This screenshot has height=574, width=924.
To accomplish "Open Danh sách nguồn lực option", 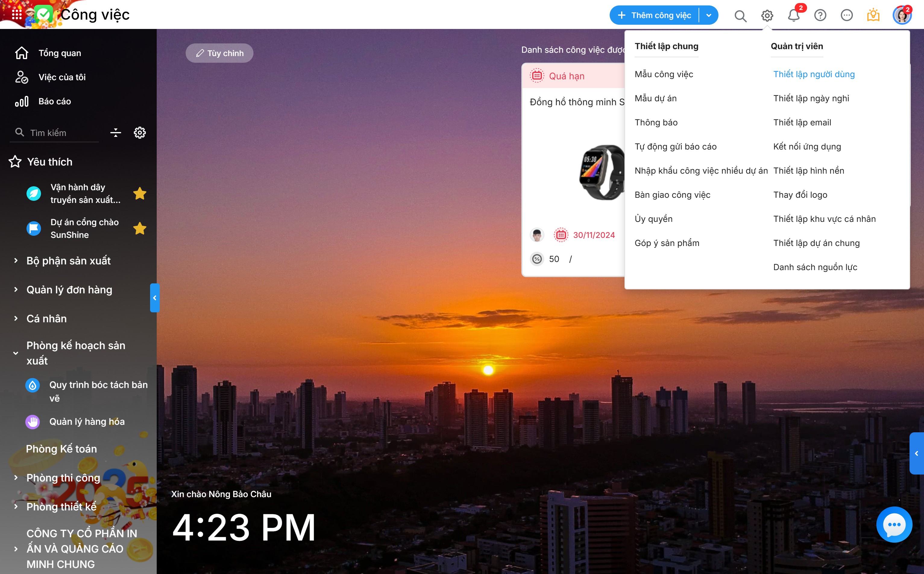I will (x=815, y=267).
